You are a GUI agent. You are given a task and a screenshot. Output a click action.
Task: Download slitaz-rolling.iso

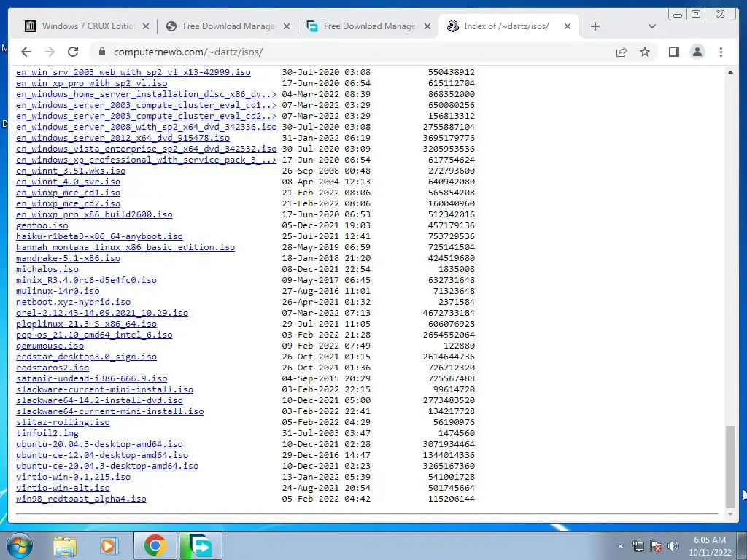coord(63,423)
